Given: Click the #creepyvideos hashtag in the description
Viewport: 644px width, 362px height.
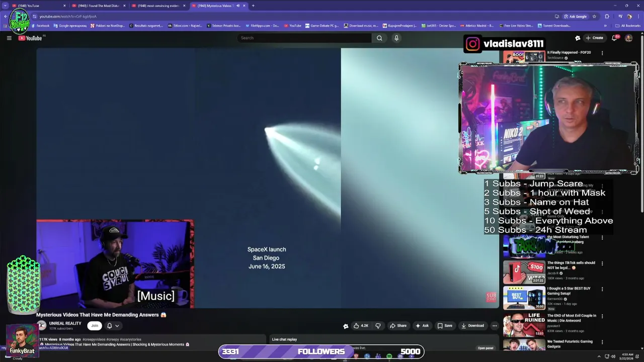Looking at the screenshot, I should pyautogui.click(x=94, y=339).
